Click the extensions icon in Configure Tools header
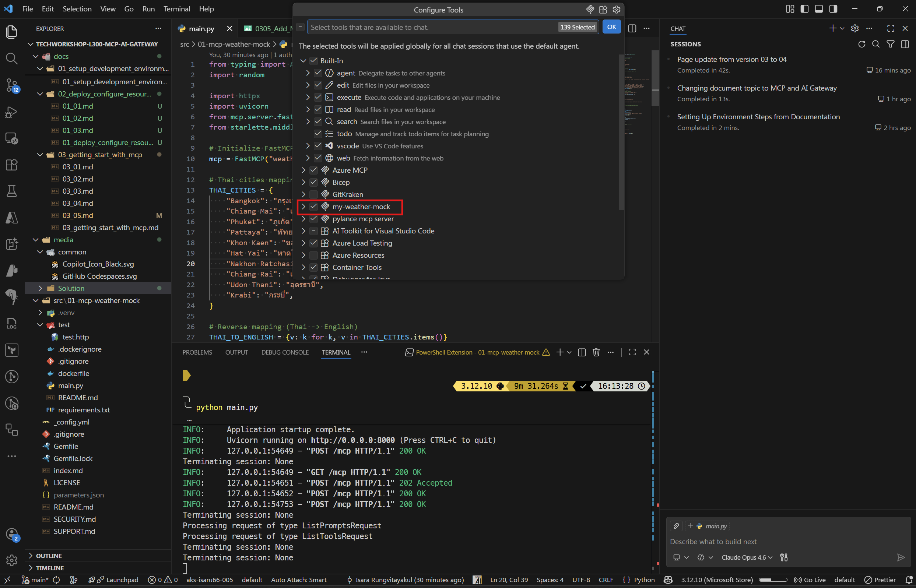 (x=603, y=10)
